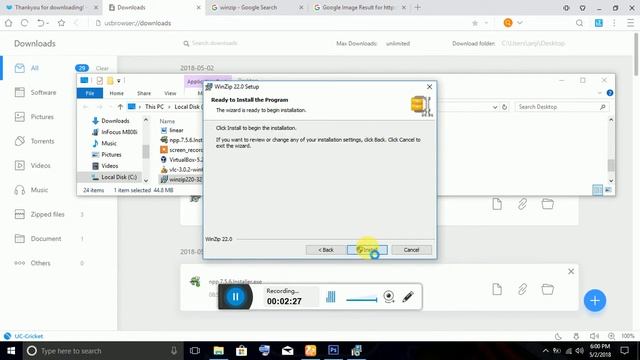Adjust the recorder volume slider
Viewport: 640px width, 360px height.
pyautogui.click(x=362, y=300)
